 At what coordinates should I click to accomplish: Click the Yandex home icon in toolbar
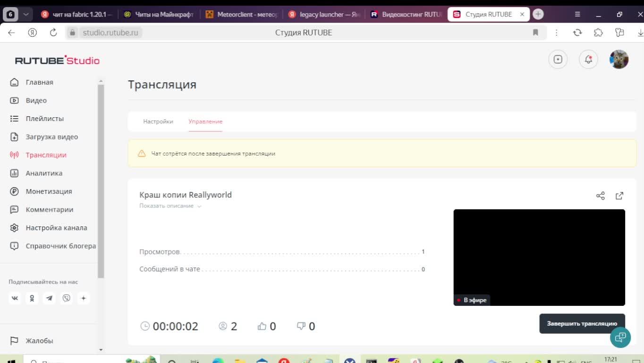tap(33, 33)
